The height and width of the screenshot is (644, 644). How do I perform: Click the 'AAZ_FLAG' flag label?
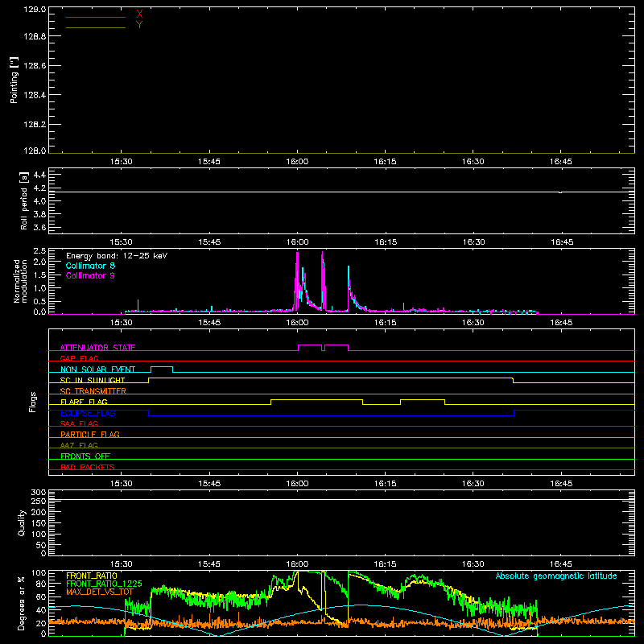[x=79, y=445]
